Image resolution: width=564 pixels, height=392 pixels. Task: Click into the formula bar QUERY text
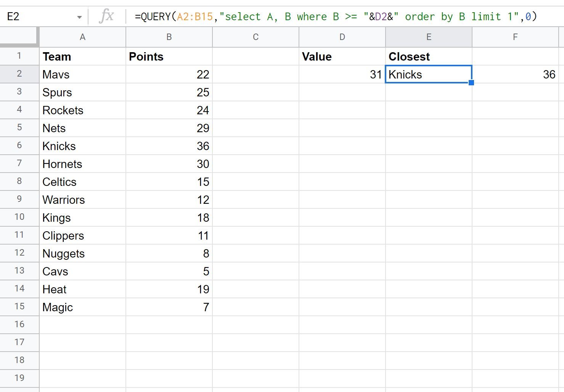tap(336, 17)
